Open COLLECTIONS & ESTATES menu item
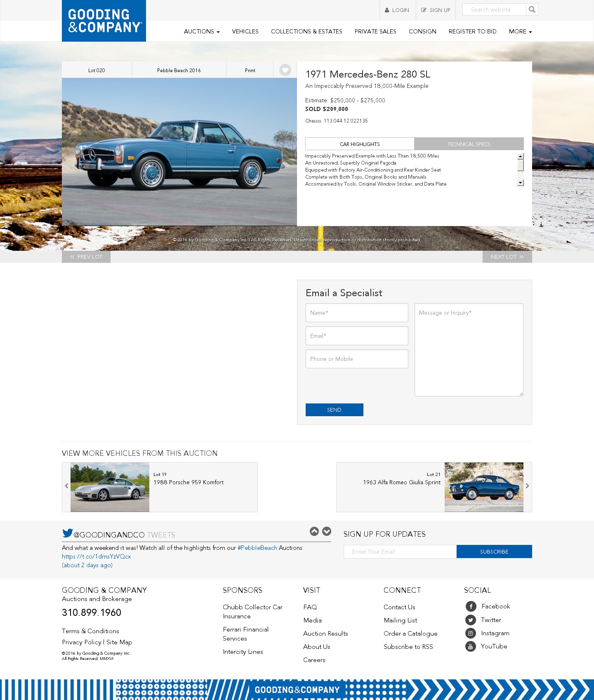The height and width of the screenshot is (700, 594). [306, 31]
